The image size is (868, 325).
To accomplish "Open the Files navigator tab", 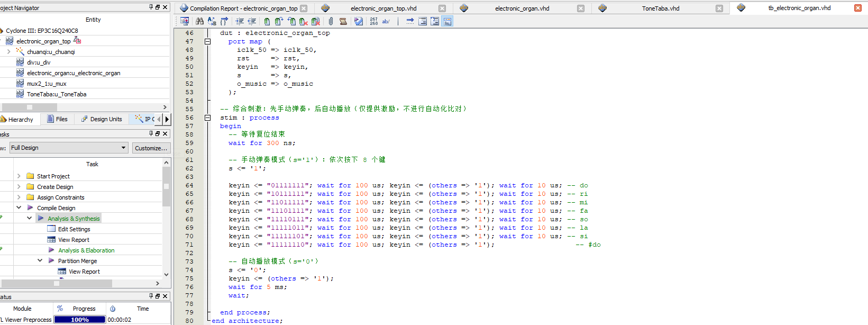I will tap(57, 119).
